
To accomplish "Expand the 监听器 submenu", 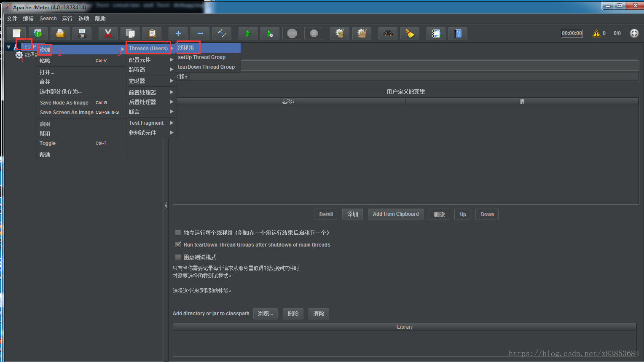I will click(151, 70).
